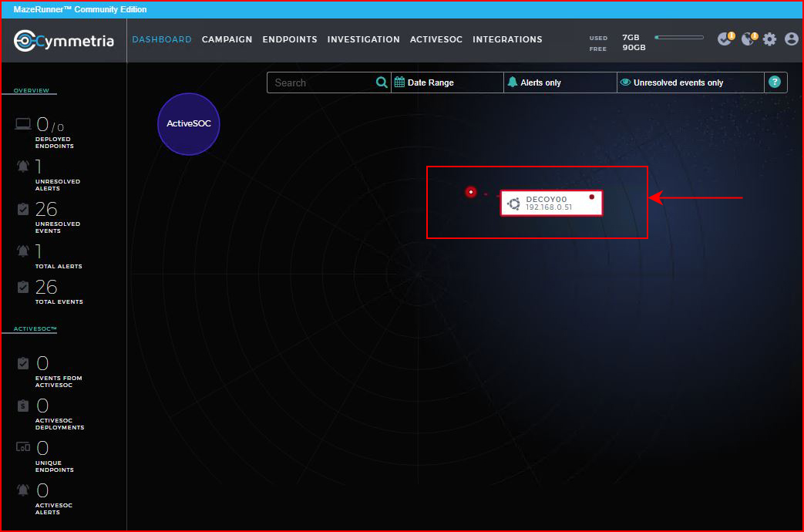Click the clipboard icon for Events from ActiveSOC
The image size is (804, 532).
(23, 363)
